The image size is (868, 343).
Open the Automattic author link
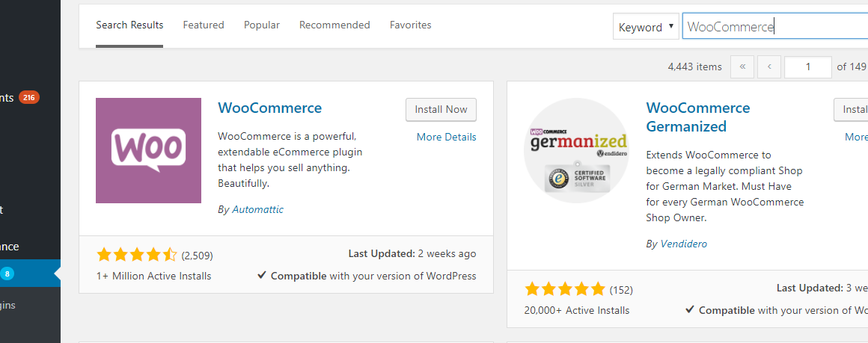pos(258,210)
